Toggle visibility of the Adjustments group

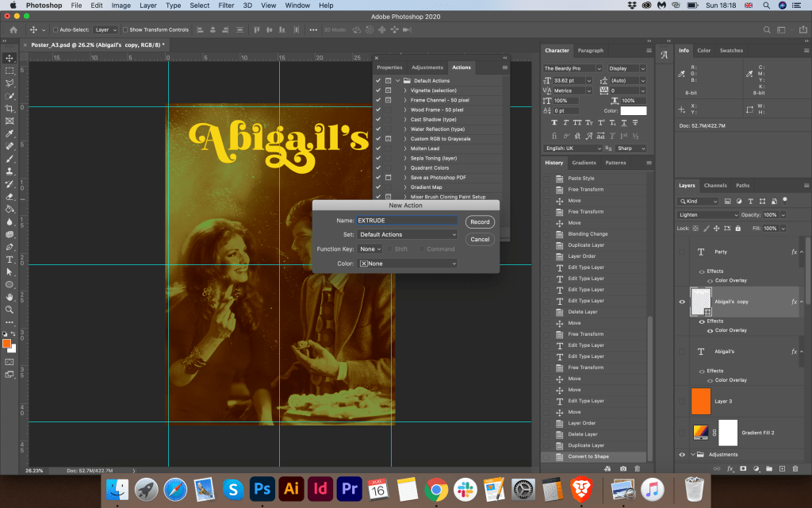point(682,455)
